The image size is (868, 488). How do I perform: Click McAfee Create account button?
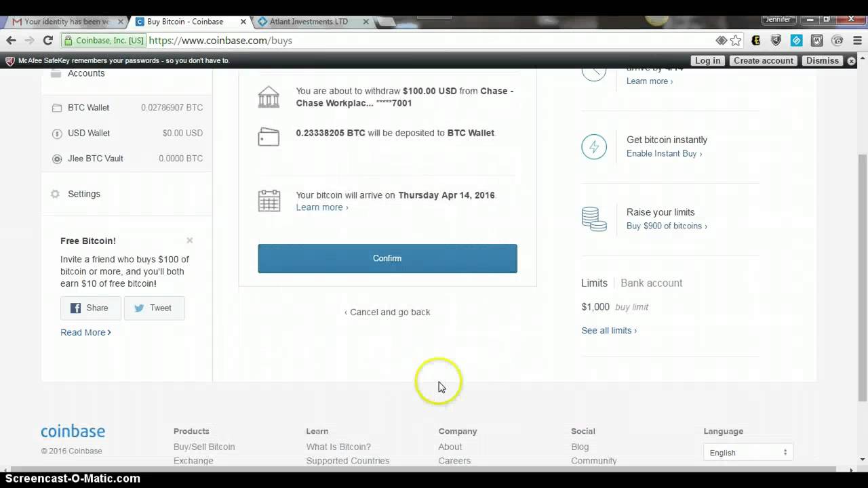coord(763,61)
